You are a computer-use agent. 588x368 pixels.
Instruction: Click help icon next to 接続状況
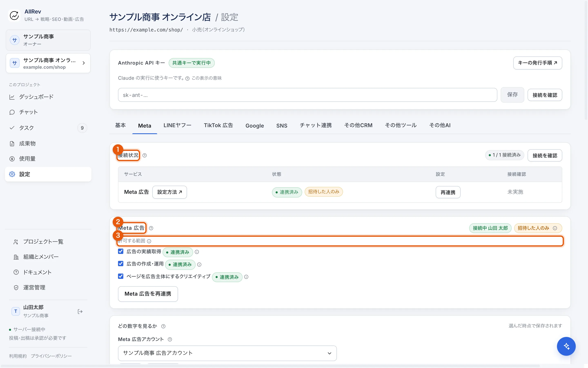click(145, 155)
